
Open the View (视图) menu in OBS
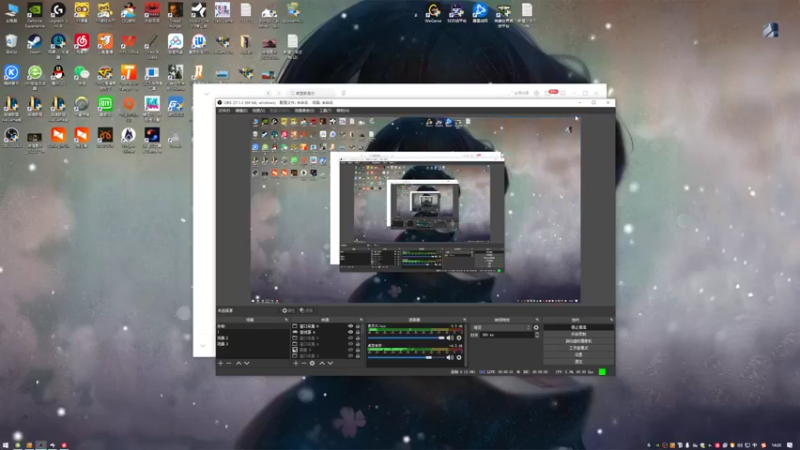pyautogui.click(x=259, y=111)
